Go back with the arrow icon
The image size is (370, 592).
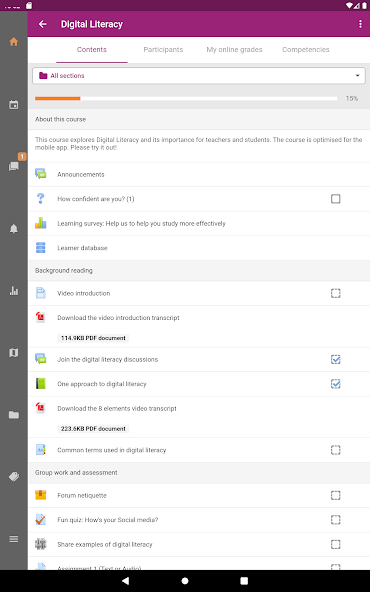pos(43,24)
